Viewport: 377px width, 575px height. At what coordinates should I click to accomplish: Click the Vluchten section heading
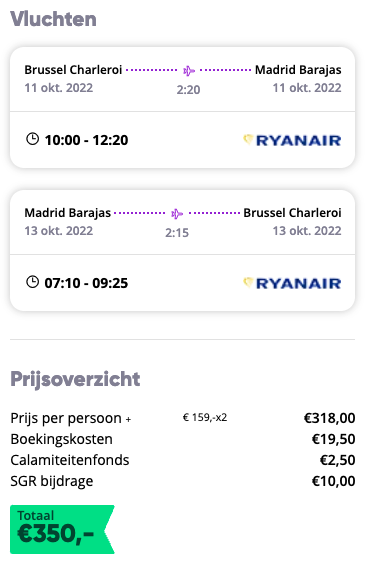tap(54, 19)
